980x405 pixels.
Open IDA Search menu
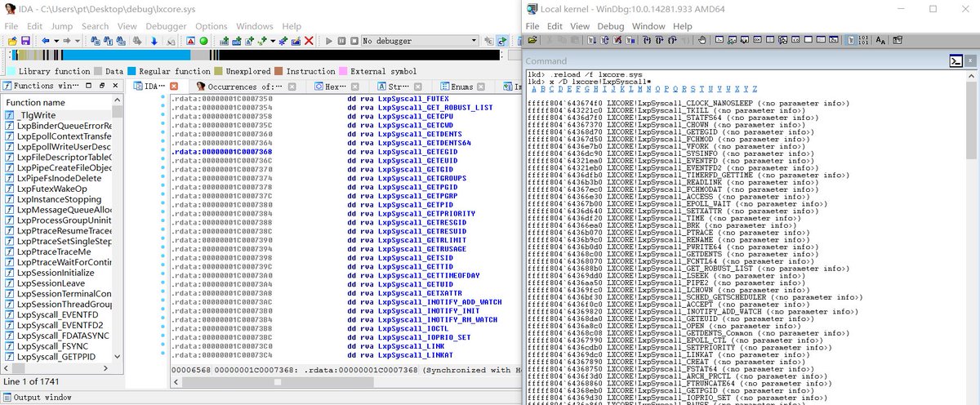click(x=95, y=26)
